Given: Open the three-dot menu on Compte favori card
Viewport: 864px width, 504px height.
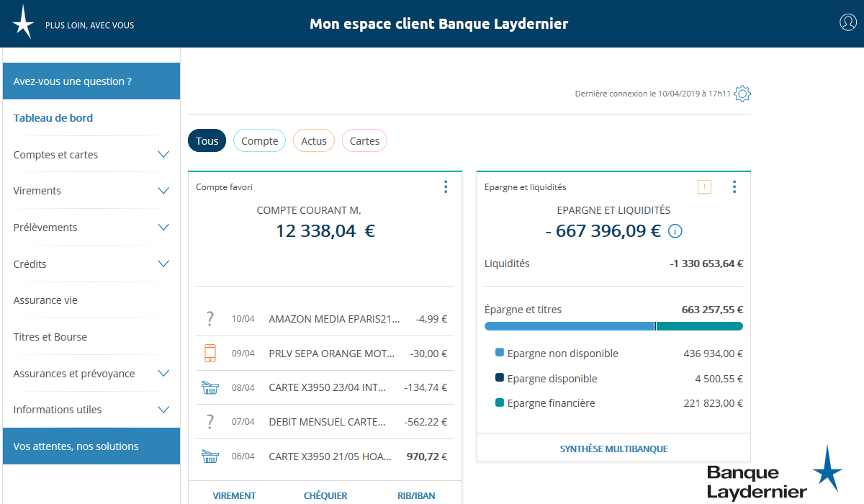Looking at the screenshot, I should pyautogui.click(x=446, y=186).
